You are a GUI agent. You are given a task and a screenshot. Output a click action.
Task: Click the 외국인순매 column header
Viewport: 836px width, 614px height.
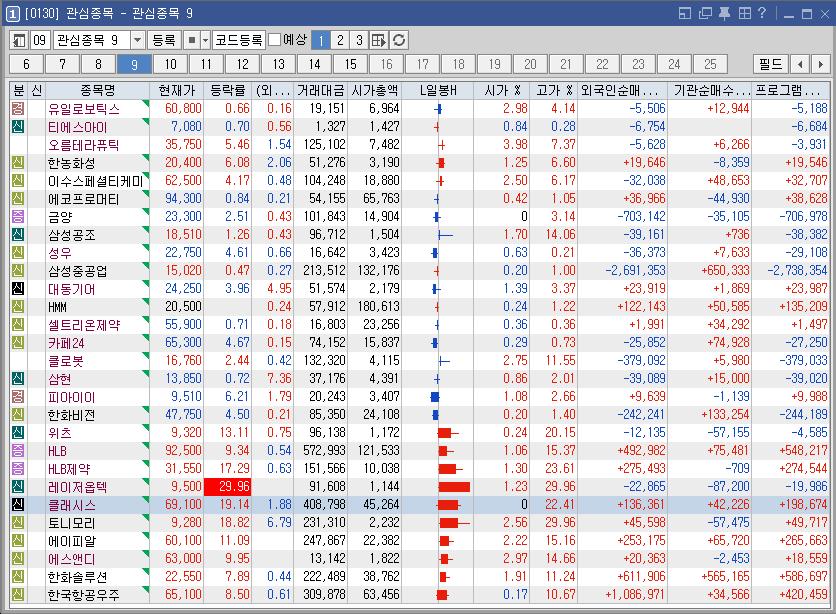click(x=623, y=91)
